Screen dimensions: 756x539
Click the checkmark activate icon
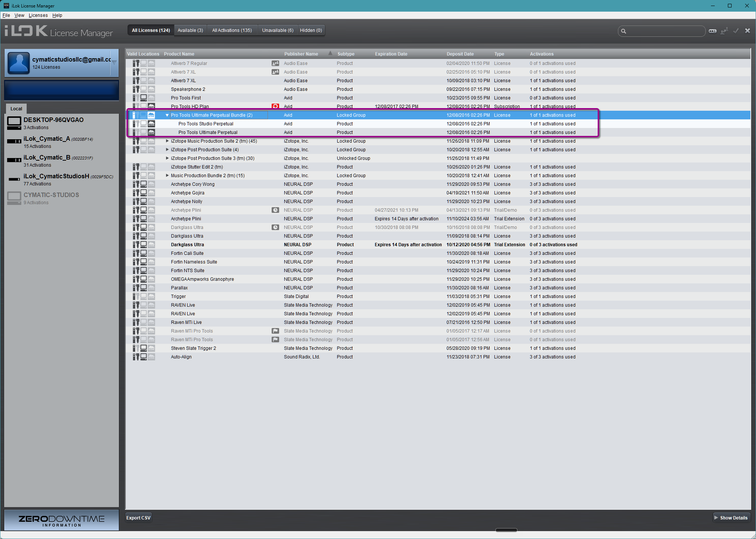(736, 31)
